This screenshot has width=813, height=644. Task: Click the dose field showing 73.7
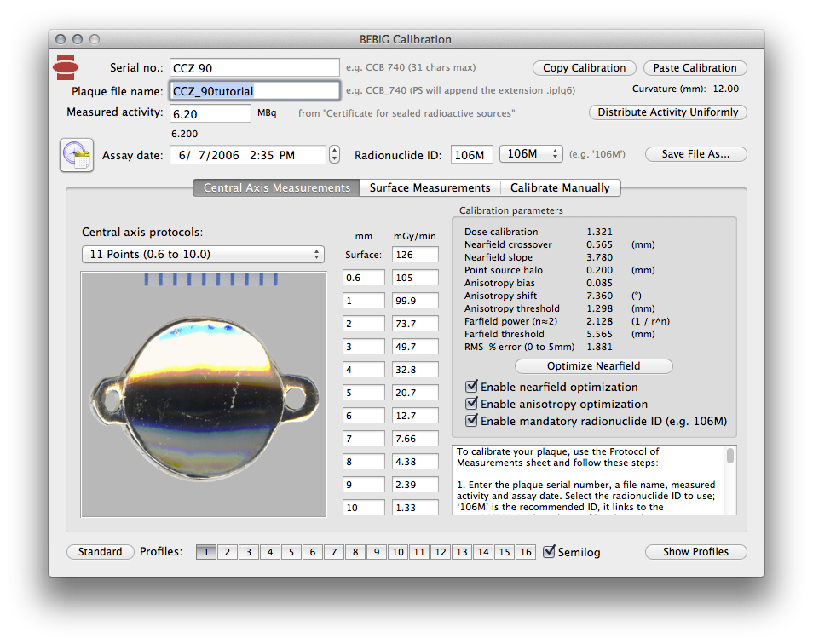click(415, 324)
